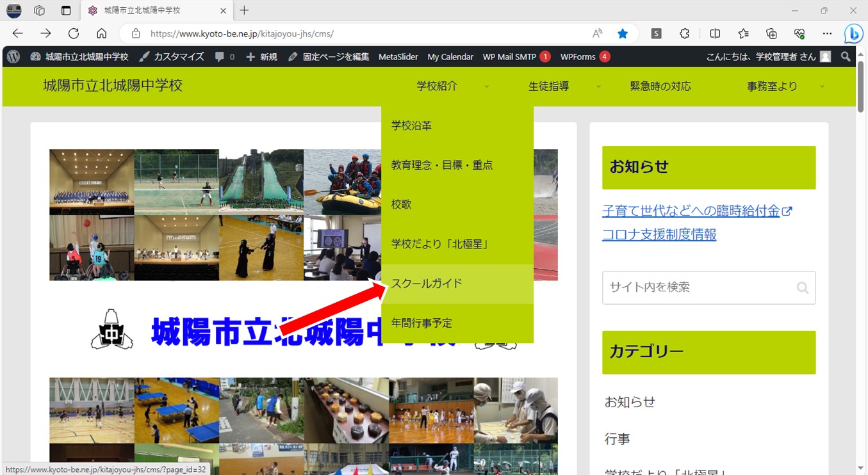Expand the chevron next to 事務室より
The width and height of the screenshot is (868, 475).
(x=822, y=86)
